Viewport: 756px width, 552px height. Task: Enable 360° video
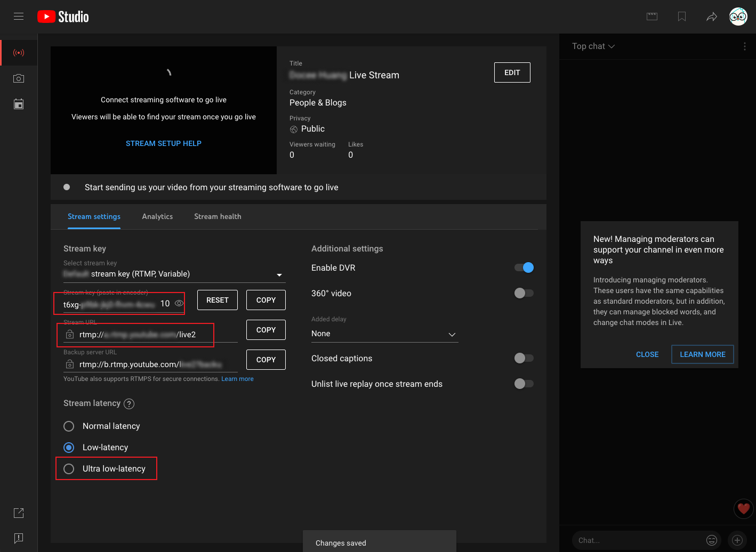524,293
